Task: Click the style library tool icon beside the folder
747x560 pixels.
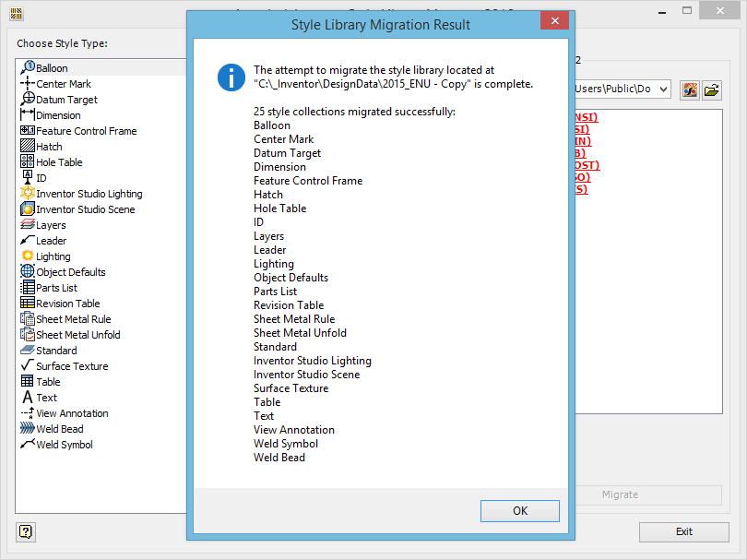Action: (x=690, y=89)
